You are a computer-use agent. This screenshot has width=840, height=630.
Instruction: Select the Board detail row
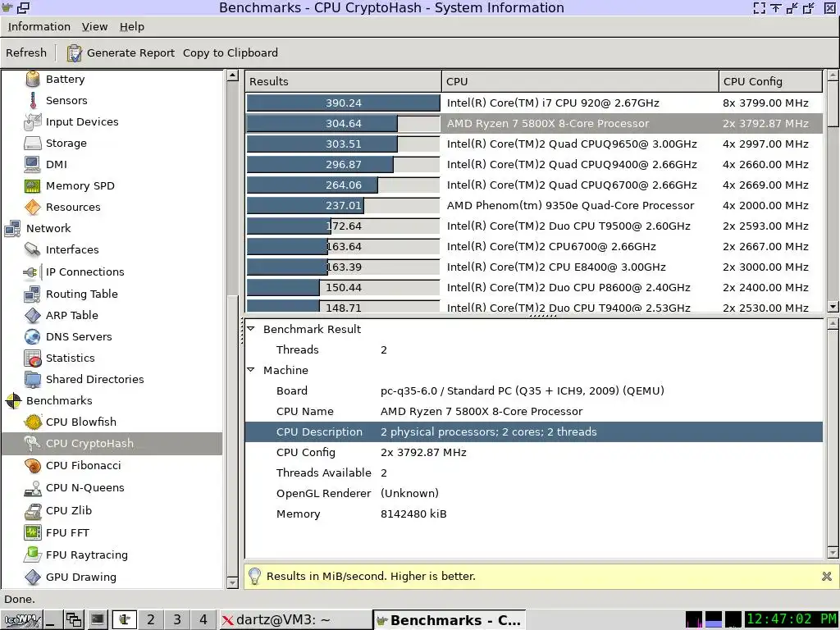click(534, 391)
